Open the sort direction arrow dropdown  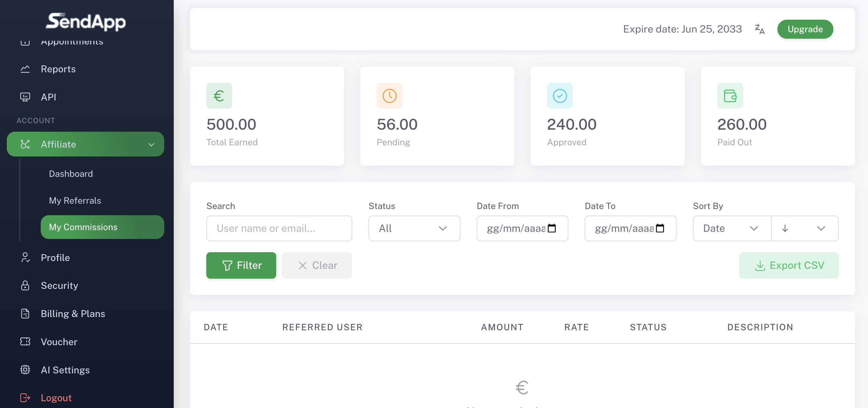coord(804,228)
